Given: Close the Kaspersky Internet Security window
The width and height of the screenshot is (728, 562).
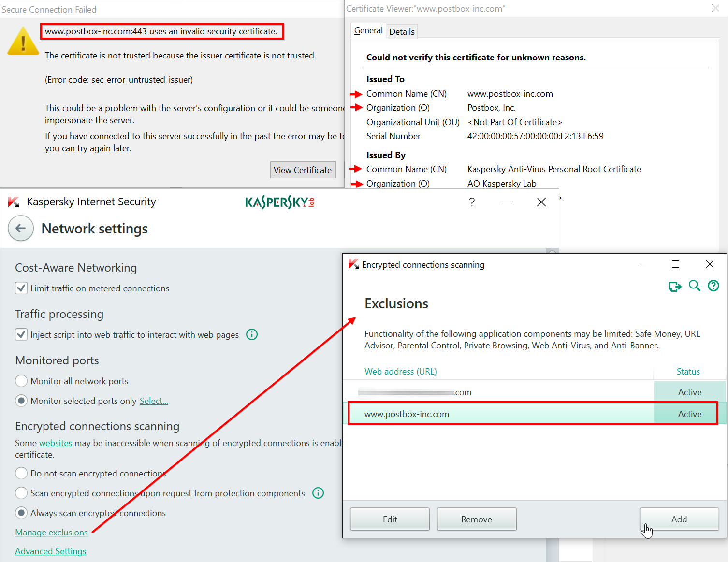Looking at the screenshot, I should pyautogui.click(x=541, y=202).
